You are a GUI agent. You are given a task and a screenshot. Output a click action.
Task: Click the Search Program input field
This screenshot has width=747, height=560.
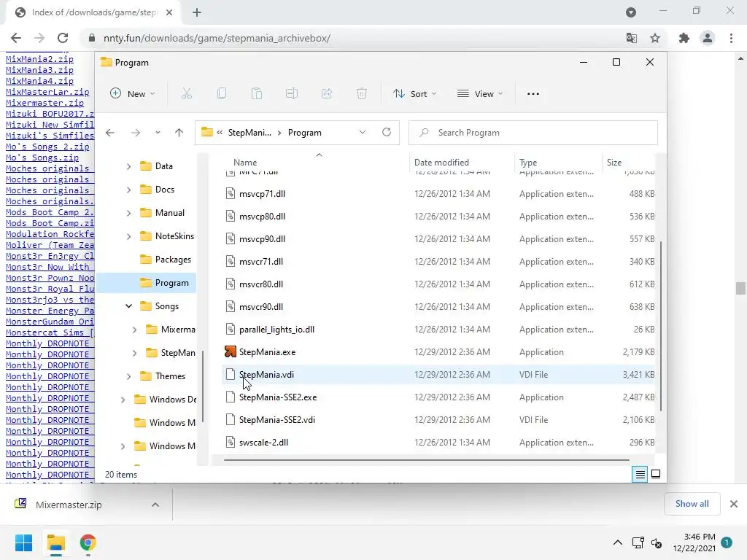pyautogui.click(x=533, y=133)
